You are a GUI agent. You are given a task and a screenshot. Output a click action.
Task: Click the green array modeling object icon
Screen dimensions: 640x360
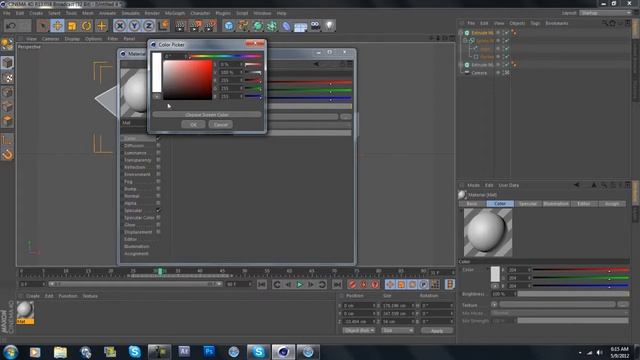(272, 26)
